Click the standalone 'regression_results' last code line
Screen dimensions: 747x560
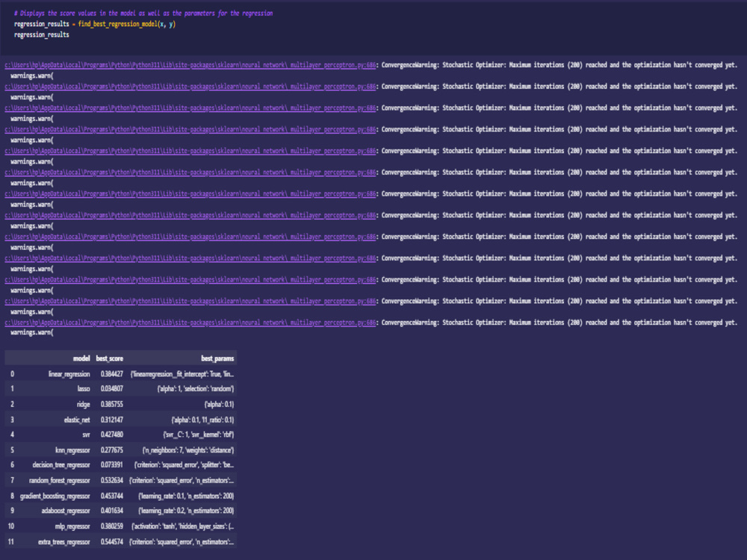click(41, 35)
